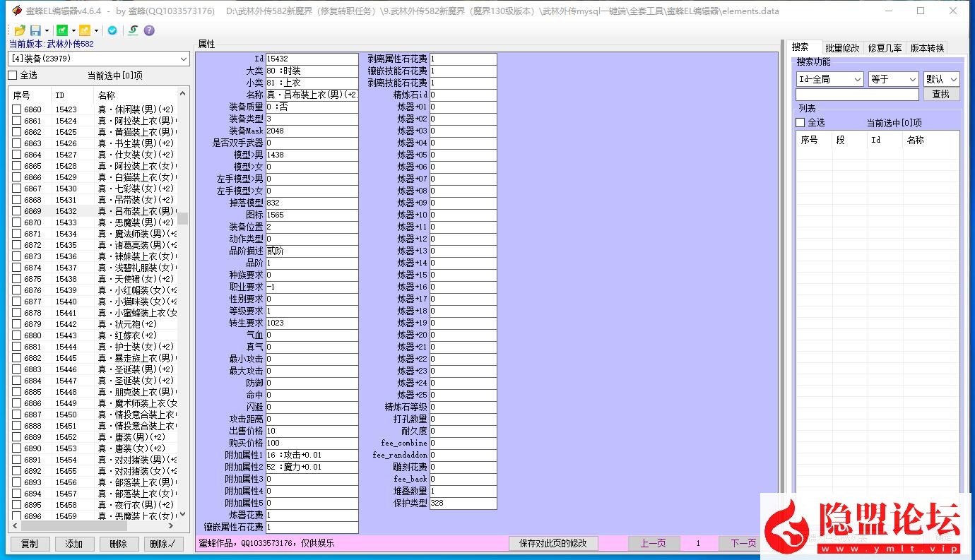Click the open folder icon in toolbar

19,30
